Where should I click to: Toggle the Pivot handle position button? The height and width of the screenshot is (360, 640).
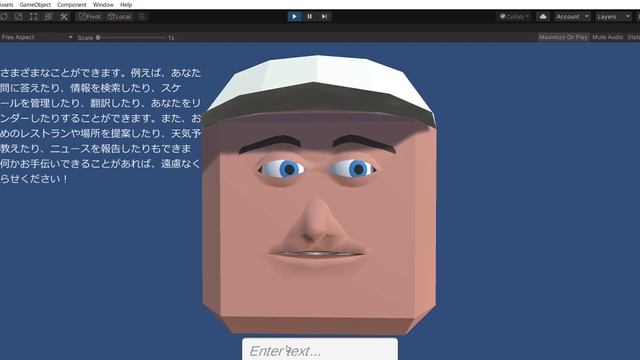coord(90,17)
